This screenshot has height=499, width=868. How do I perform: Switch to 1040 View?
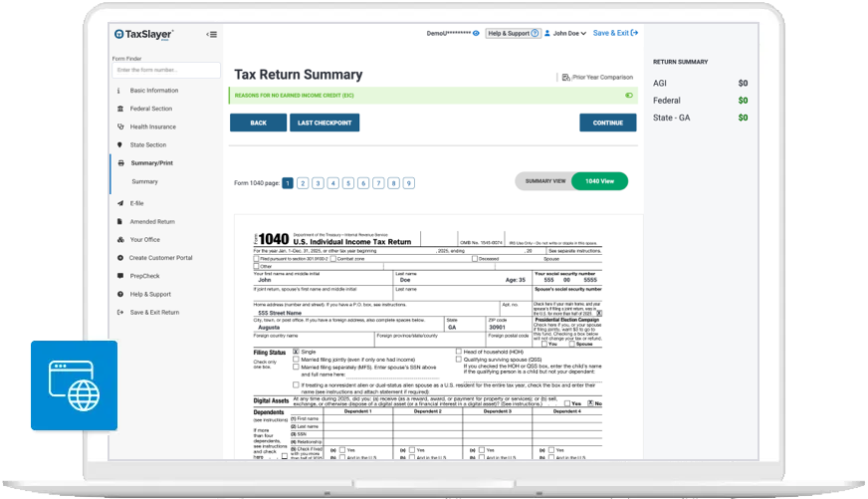click(606, 181)
